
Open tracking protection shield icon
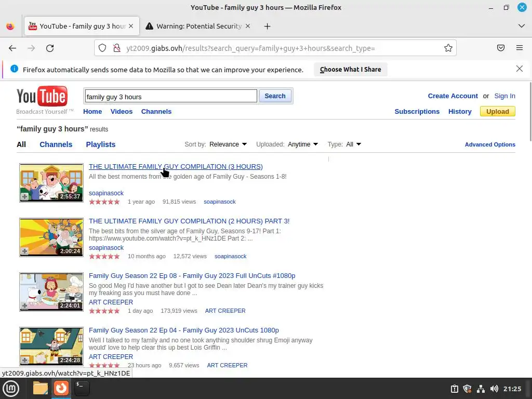pyautogui.click(x=102, y=48)
